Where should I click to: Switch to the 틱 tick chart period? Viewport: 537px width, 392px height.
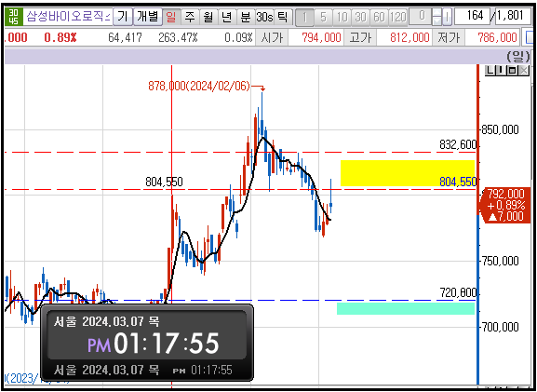[283, 17]
